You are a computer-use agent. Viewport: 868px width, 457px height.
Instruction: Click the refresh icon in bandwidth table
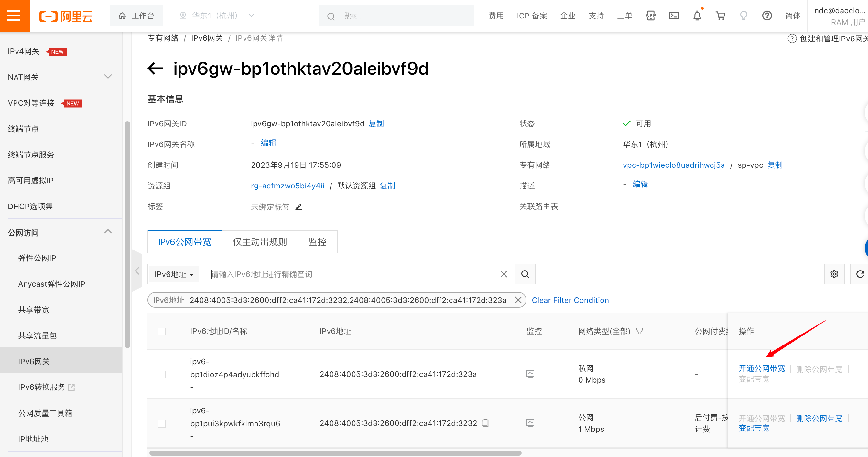[860, 274]
